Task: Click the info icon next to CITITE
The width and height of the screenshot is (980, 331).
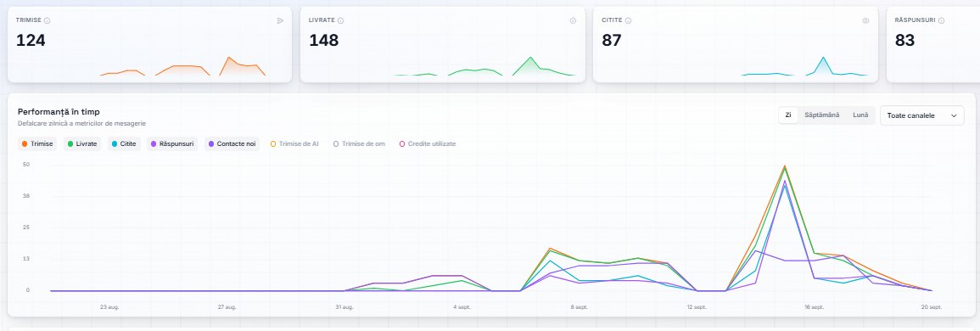Action: (628, 20)
